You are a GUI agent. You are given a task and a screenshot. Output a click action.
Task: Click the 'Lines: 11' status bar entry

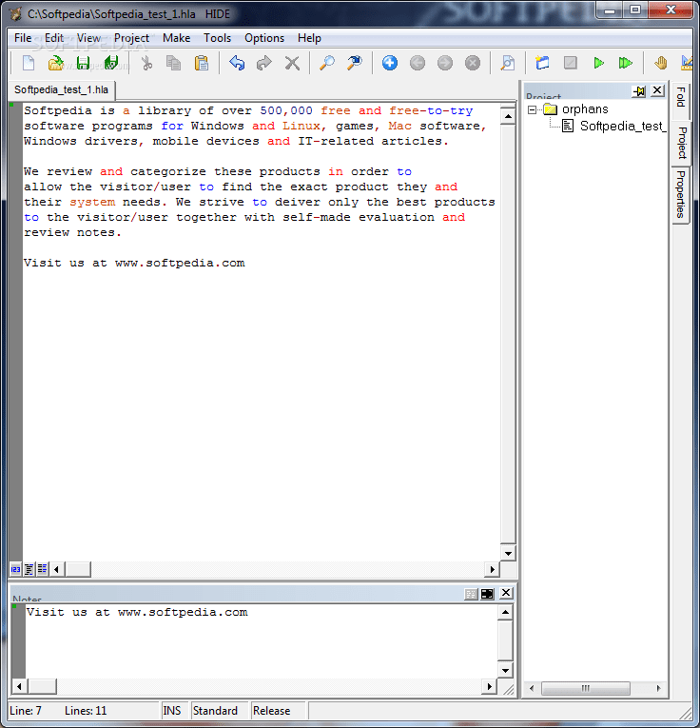click(x=86, y=711)
